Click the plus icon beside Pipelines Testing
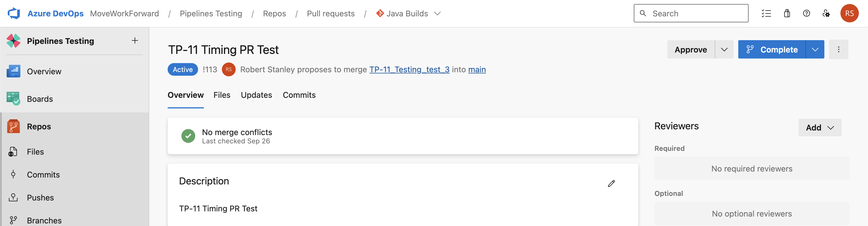The image size is (868, 226). point(135,41)
